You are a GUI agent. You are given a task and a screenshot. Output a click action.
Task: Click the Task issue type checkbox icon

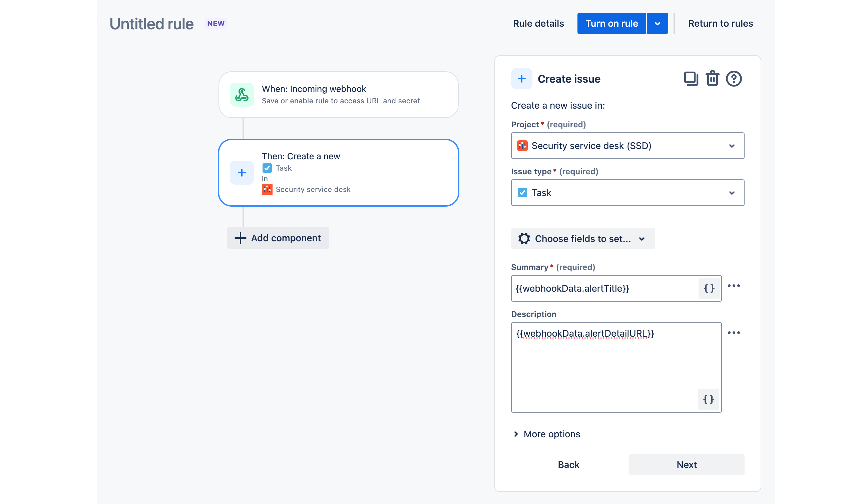point(522,193)
